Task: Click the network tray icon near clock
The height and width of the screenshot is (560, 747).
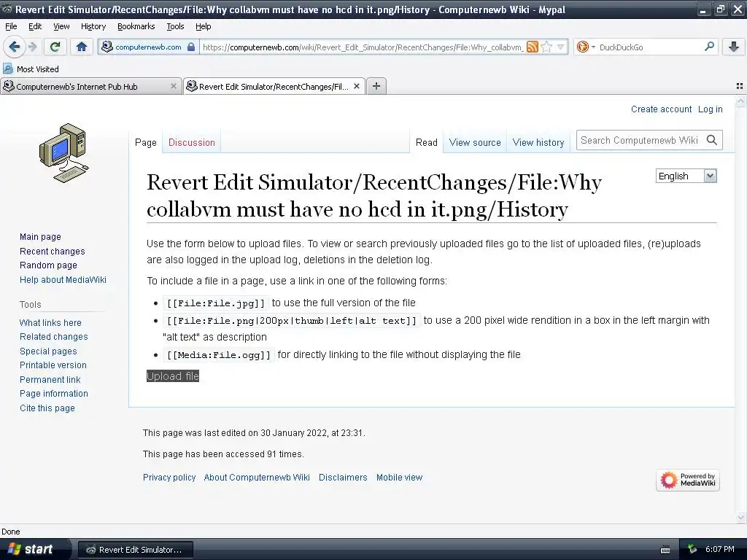Action: [x=692, y=549]
